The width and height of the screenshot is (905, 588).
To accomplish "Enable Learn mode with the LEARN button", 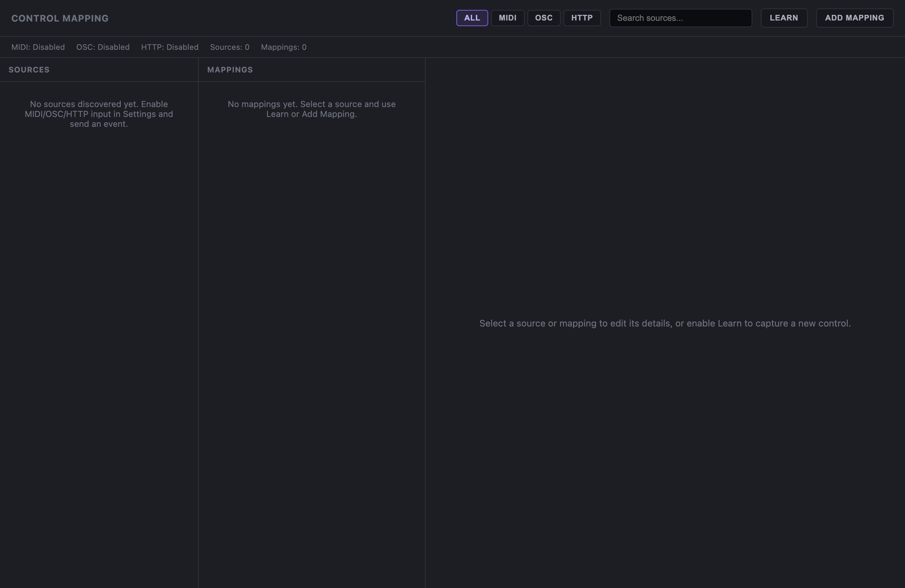I will [784, 18].
